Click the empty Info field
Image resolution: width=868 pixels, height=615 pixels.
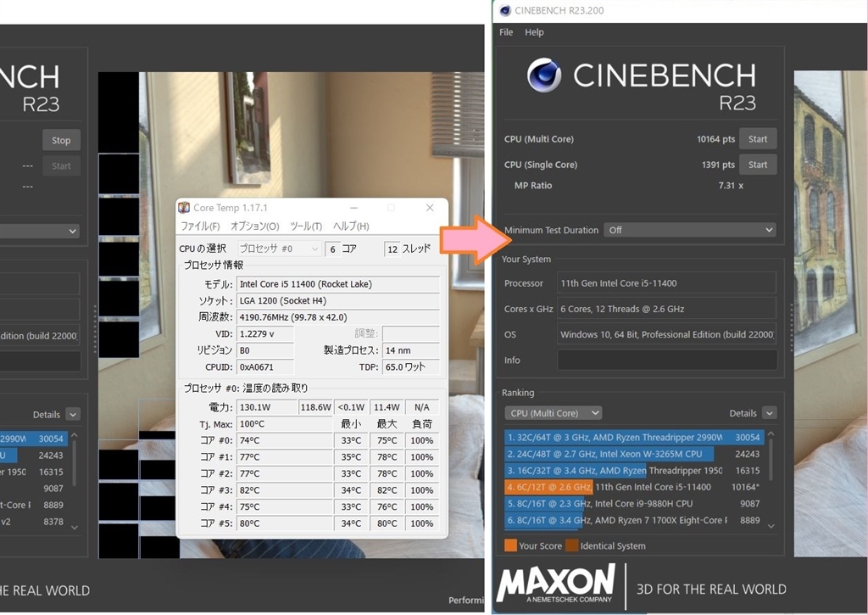tap(666, 360)
